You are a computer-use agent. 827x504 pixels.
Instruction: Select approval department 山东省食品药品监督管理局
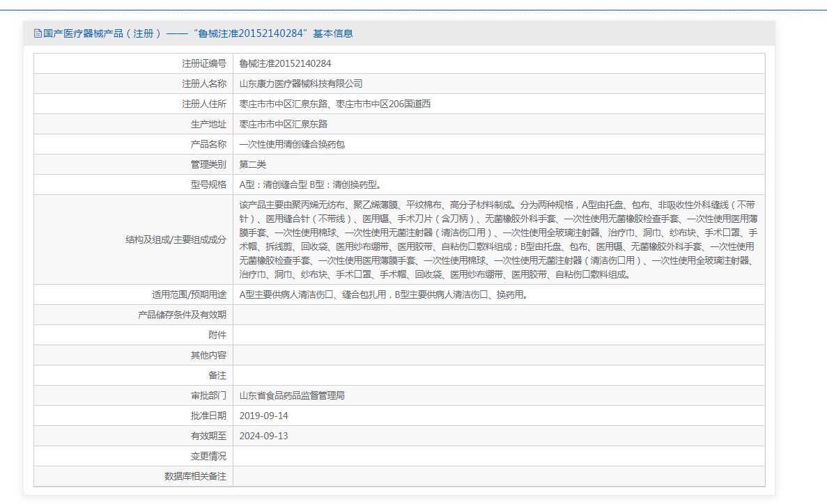click(292, 395)
